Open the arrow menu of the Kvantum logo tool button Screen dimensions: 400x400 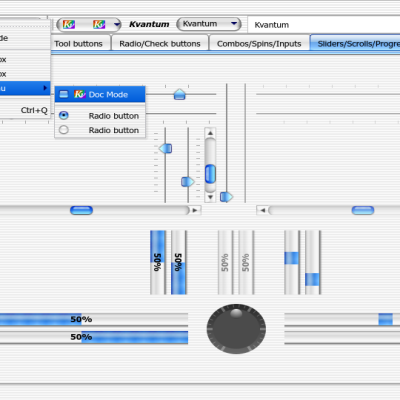(117, 24)
